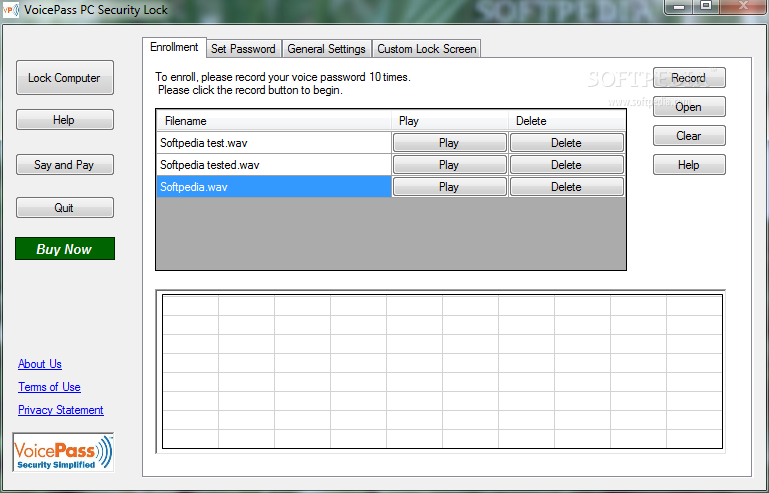Switch to Custom Lock Screen tab
Image resolution: width=769 pixels, height=493 pixels.
point(426,49)
